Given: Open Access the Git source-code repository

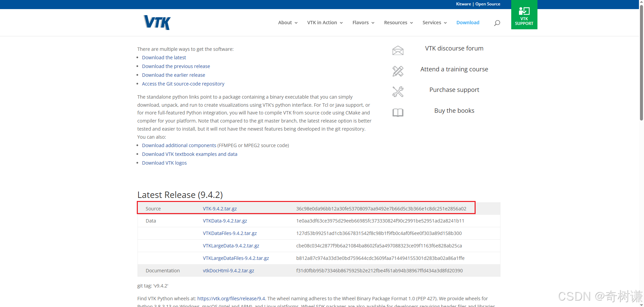Looking at the screenshot, I should coord(183,84).
